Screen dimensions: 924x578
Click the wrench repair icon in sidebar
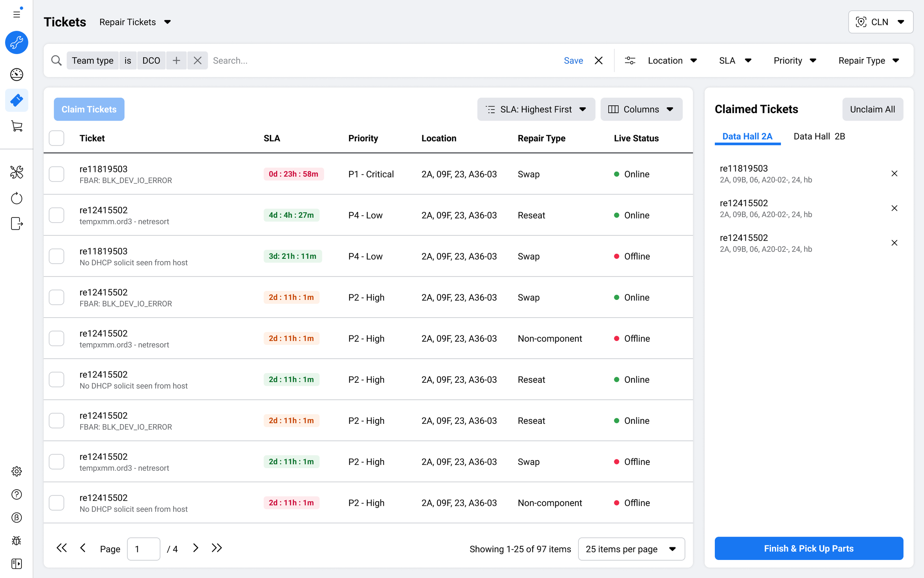16,43
